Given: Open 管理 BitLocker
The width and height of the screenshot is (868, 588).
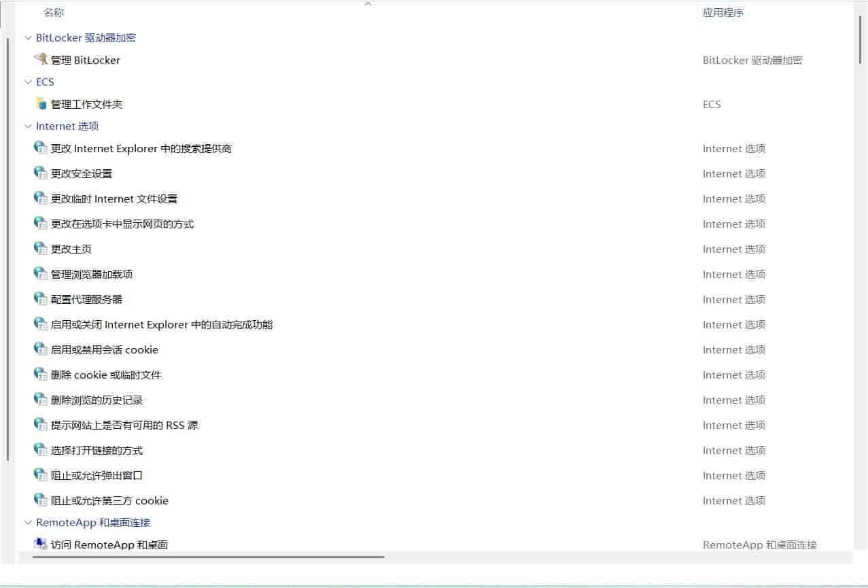Looking at the screenshot, I should 86,60.
